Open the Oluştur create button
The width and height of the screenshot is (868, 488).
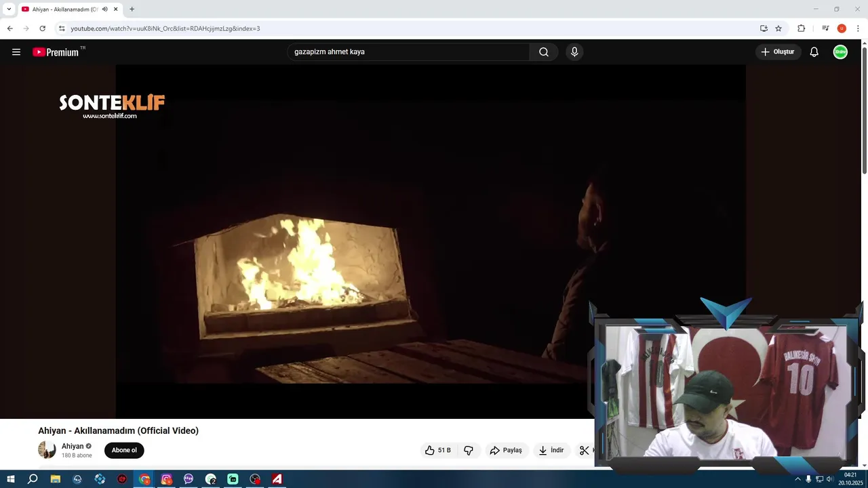(778, 52)
